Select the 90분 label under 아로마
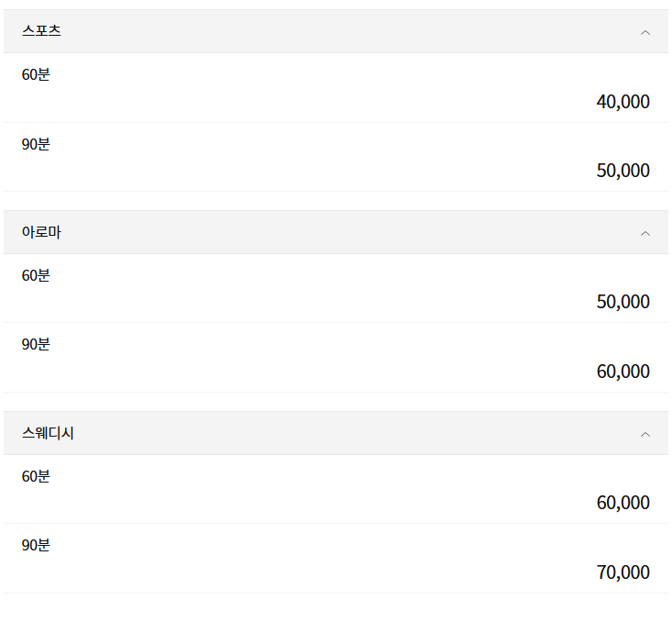672x622 pixels. (x=36, y=344)
